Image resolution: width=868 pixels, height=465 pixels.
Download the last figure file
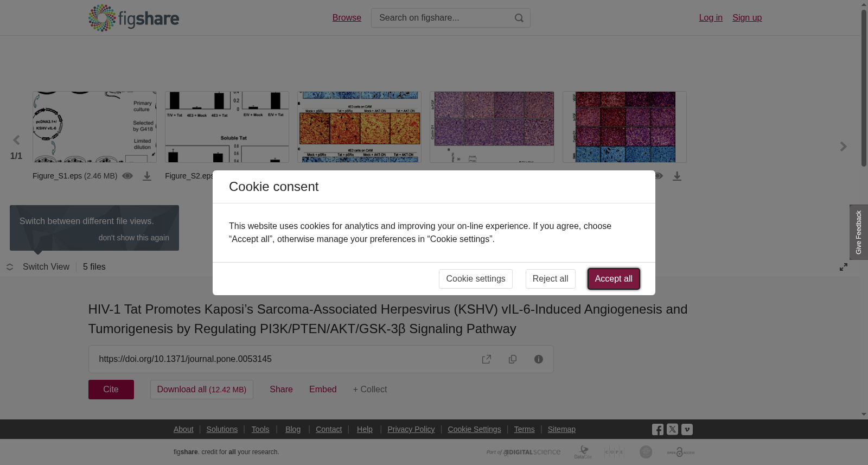click(677, 176)
